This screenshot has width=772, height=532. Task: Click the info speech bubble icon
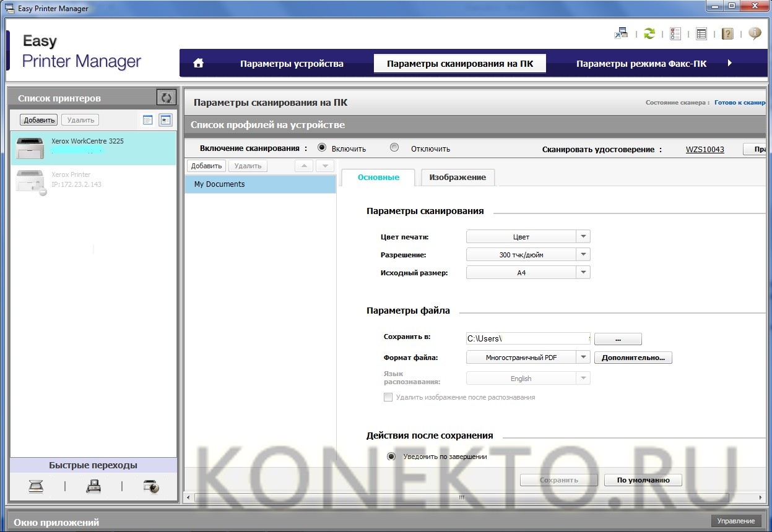coord(754,33)
